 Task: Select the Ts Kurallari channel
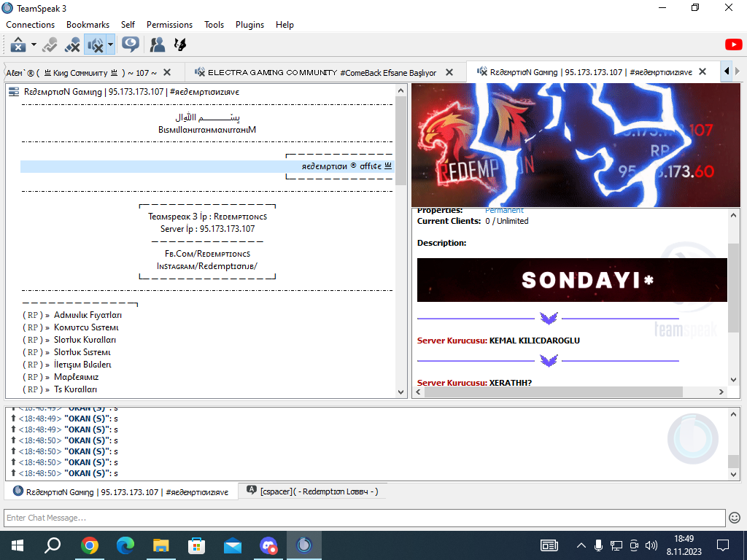(60, 389)
